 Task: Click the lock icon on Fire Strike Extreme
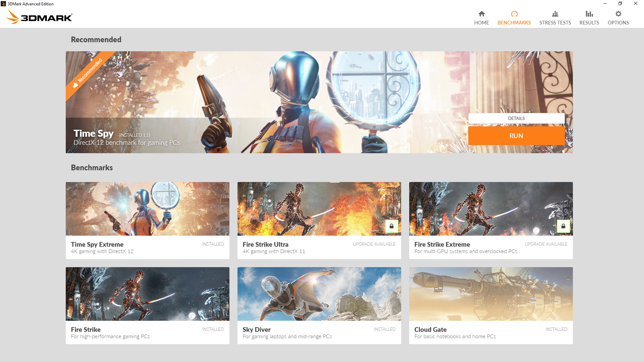(563, 226)
